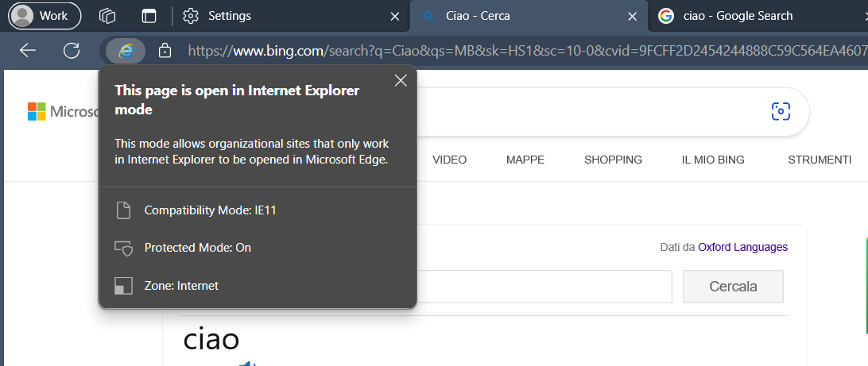Click the Internet Explorer mode icon
Image resolution: width=868 pixels, height=366 pixels.
point(126,51)
